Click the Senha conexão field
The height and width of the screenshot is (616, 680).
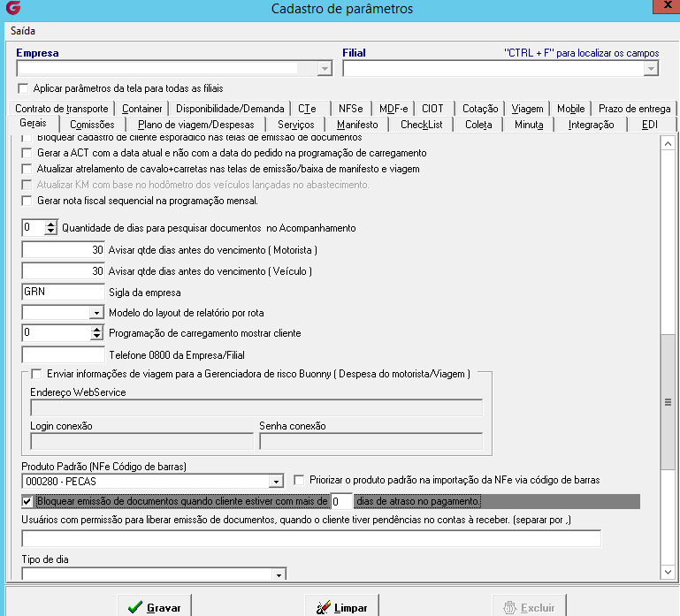coord(371,441)
